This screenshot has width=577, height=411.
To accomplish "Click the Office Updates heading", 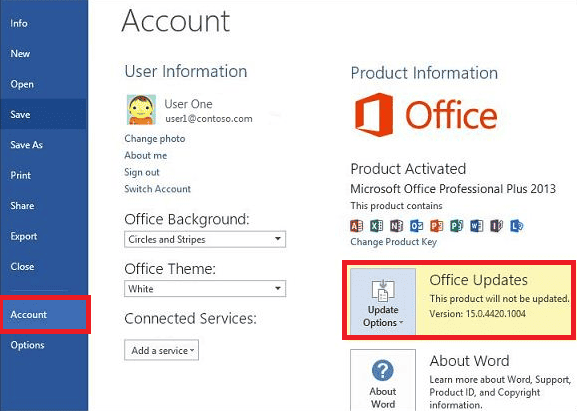I will click(x=478, y=280).
